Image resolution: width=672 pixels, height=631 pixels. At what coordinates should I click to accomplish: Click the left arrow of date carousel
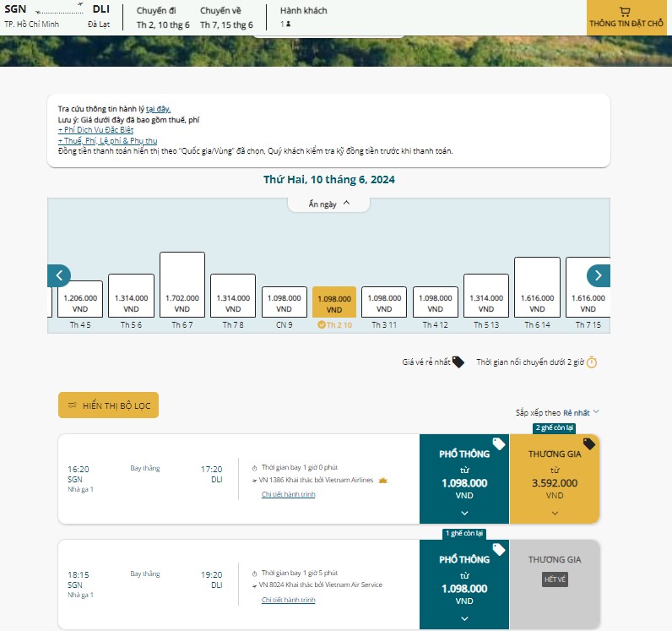tap(59, 275)
